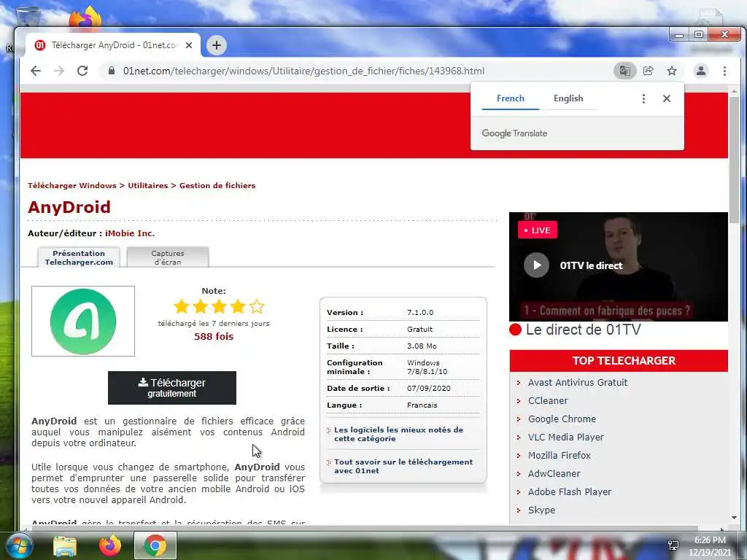This screenshot has width=747, height=560.
Task: Click the TOP TELECHARGER header
Action: tap(619, 360)
